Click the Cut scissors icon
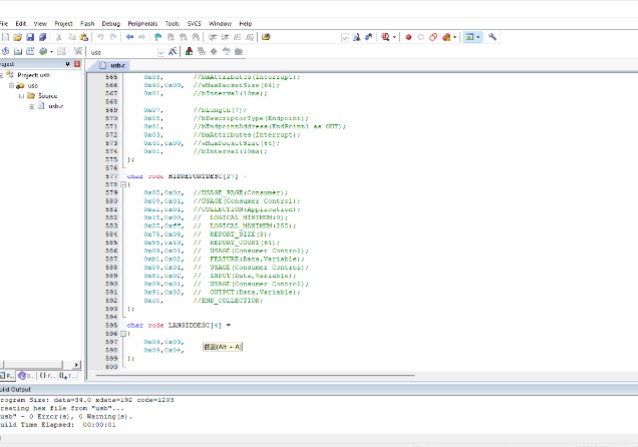Image resolution: width=638 pixels, height=447 pixels. tap(59, 37)
